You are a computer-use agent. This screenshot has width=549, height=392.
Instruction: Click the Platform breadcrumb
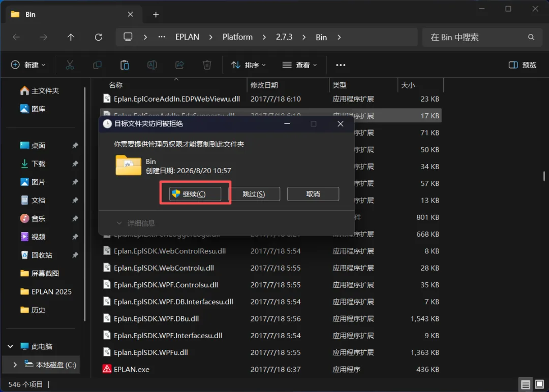coord(237,37)
